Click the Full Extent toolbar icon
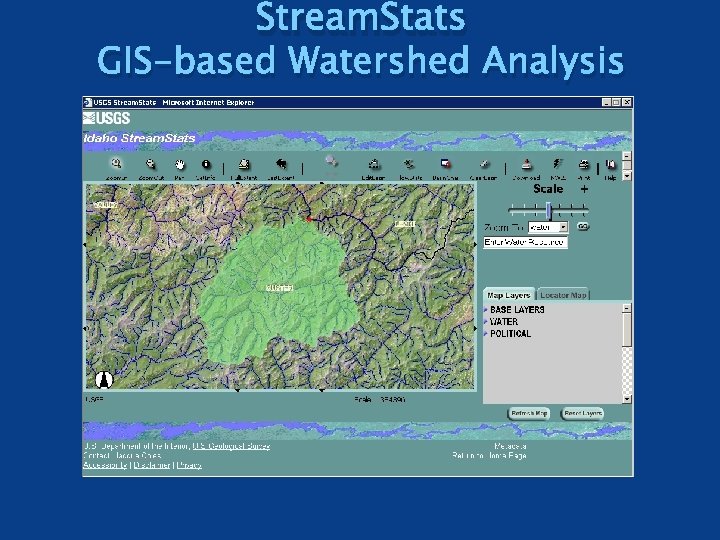Viewport: 720px width, 540px height. (x=244, y=164)
